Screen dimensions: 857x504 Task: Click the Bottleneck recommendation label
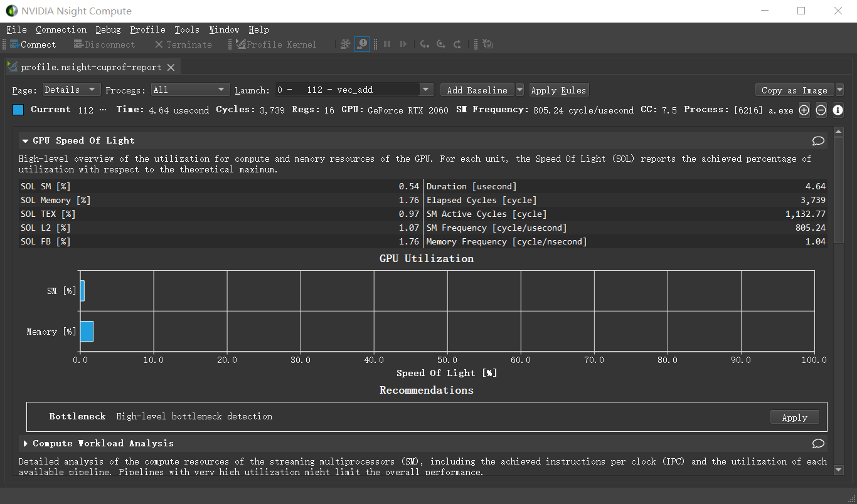(x=78, y=416)
